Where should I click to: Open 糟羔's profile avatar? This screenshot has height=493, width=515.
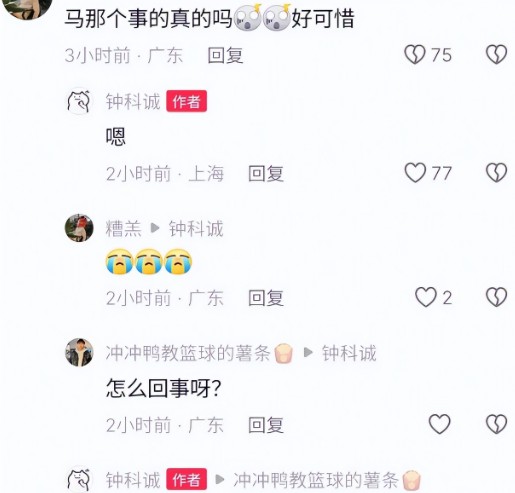pos(79,228)
